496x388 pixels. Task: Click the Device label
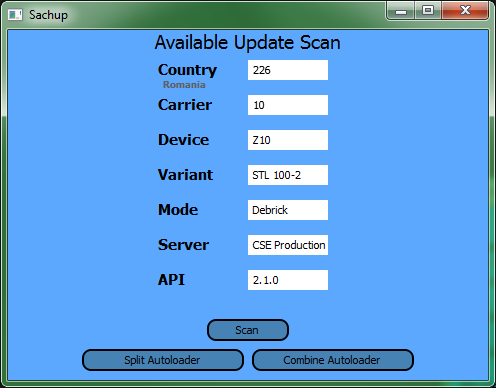click(183, 140)
